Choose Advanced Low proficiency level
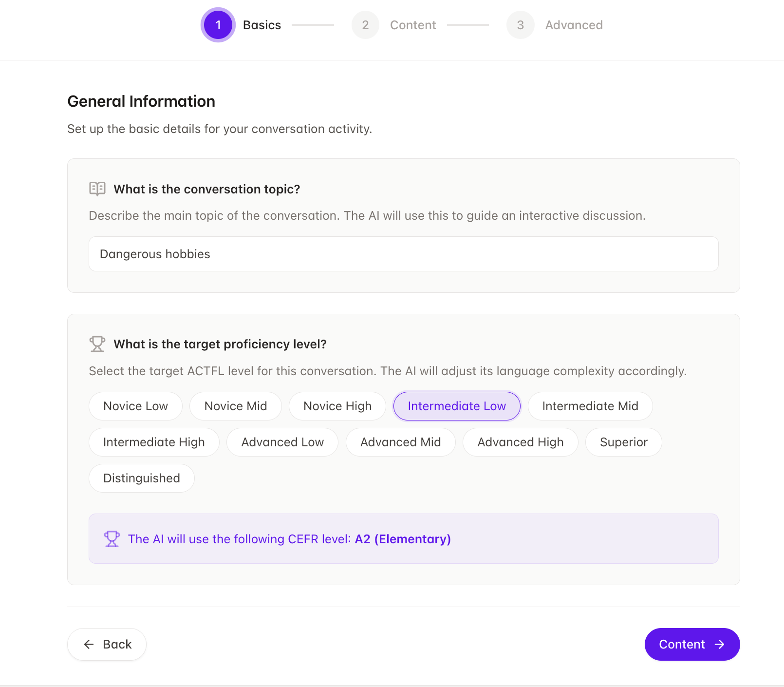This screenshot has height=687, width=784. click(x=282, y=442)
